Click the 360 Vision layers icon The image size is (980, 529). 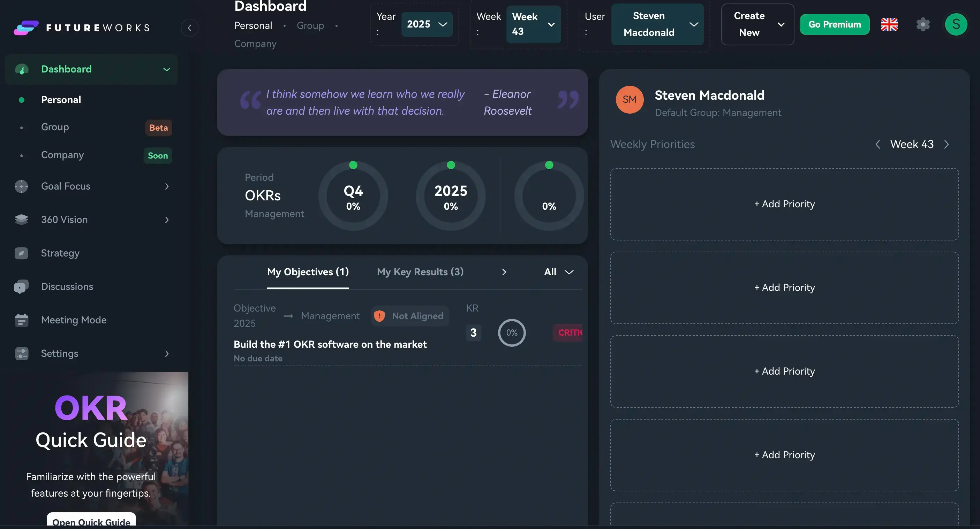21,220
